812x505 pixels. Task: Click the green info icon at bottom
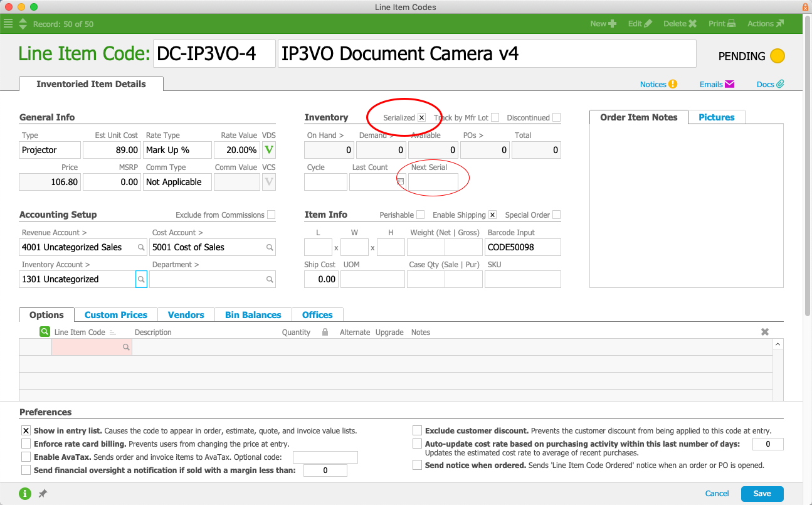pos(25,494)
